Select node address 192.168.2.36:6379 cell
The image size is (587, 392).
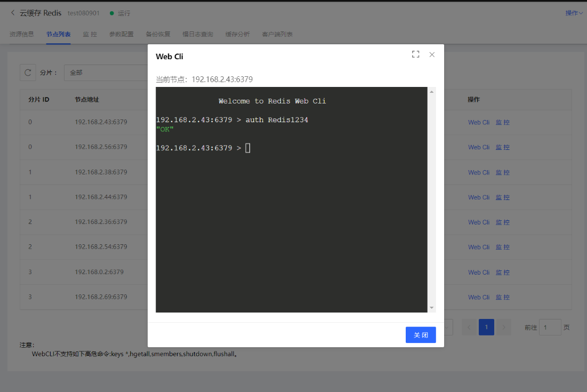tap(101, 222)
